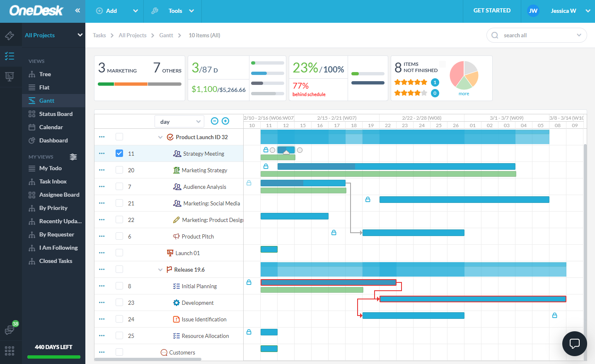Open the apps grid icon
Viewport: 595px width, 364px height.
pyautogui.click(x=10, y=351)
